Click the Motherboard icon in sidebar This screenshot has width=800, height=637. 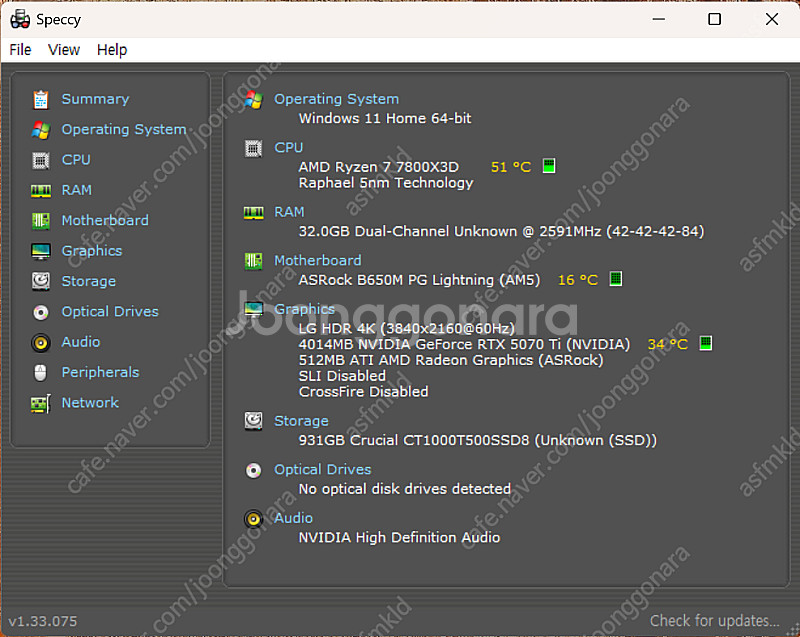point(41,221)
